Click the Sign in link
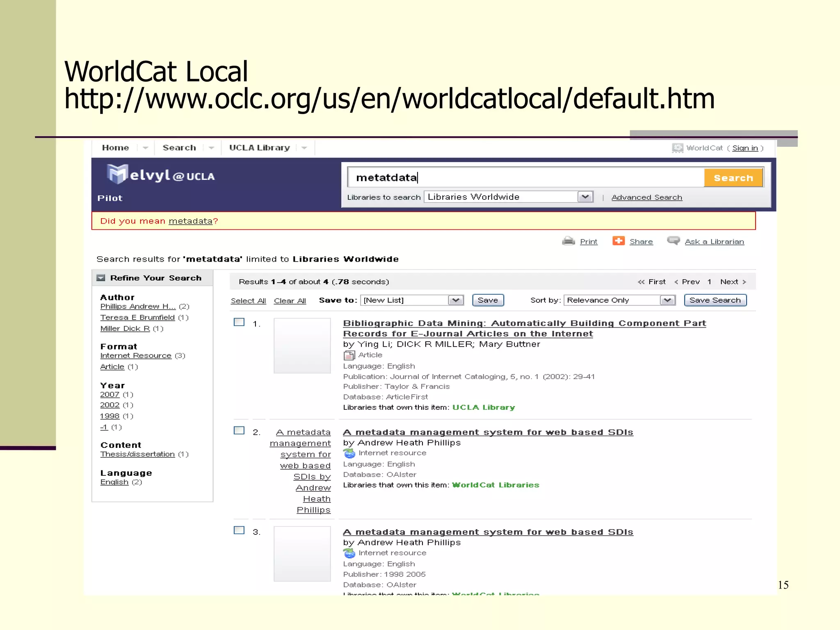This screenshot has width=840, height=630. click(745, 148)
